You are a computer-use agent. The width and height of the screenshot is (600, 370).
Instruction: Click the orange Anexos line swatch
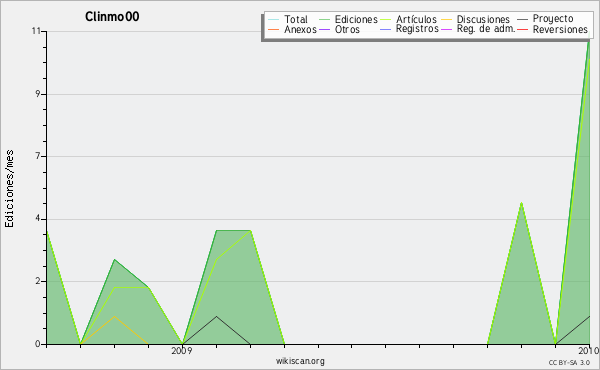coord(274,29)
